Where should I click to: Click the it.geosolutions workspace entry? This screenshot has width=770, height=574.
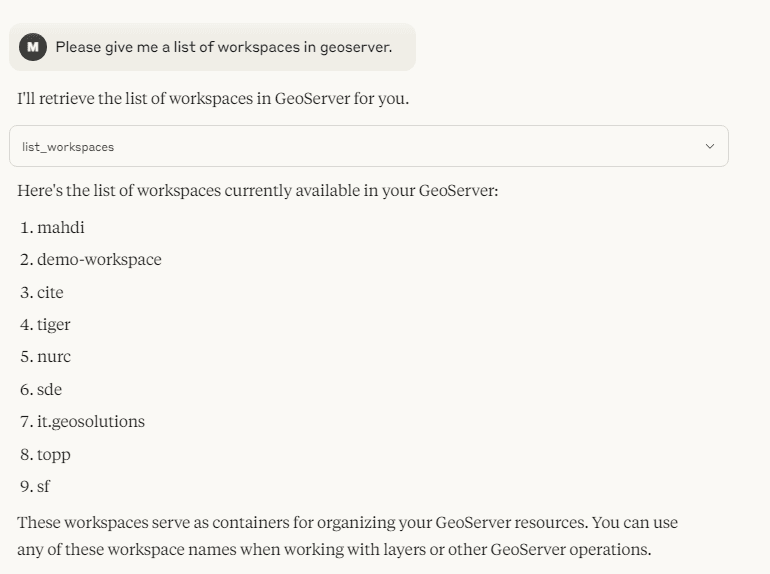91,422
